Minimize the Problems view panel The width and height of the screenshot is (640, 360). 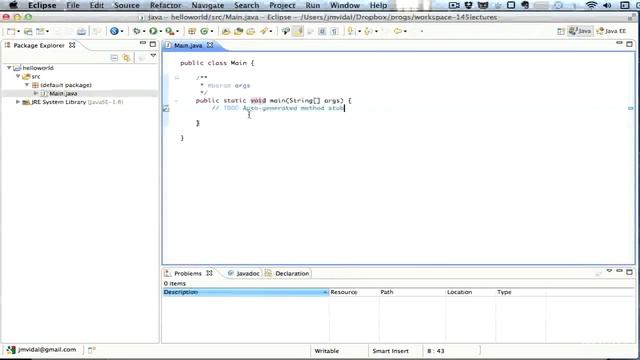(x=619, y=271)
